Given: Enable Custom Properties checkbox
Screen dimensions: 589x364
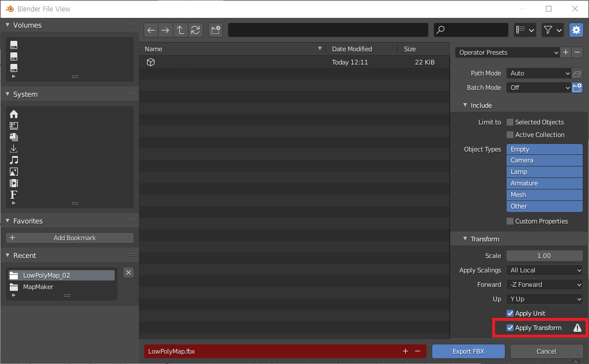Looking at the screenshot, I should coord(509,221).
